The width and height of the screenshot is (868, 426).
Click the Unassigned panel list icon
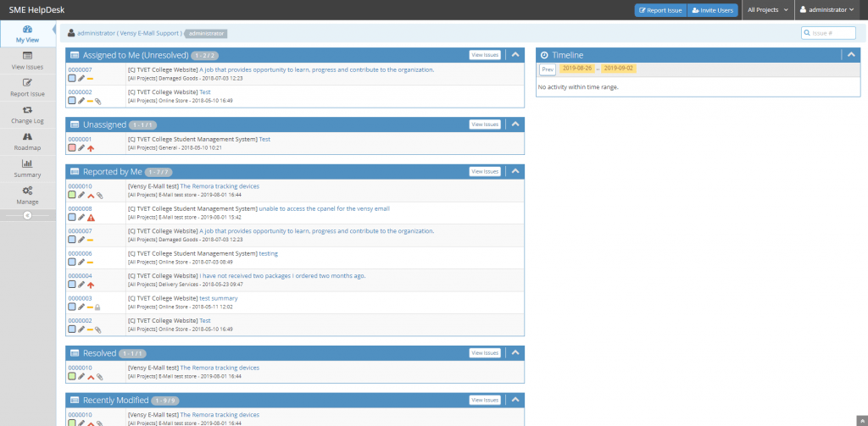tap(75, 125)
